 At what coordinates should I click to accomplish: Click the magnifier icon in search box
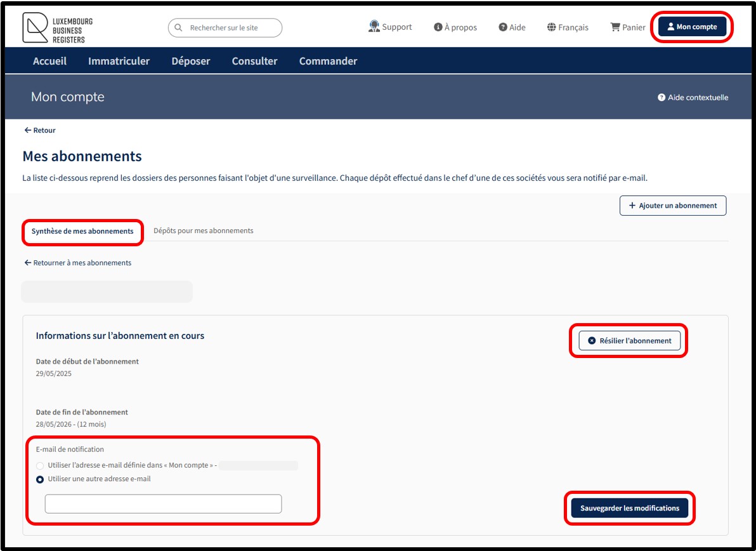point(179,28)
